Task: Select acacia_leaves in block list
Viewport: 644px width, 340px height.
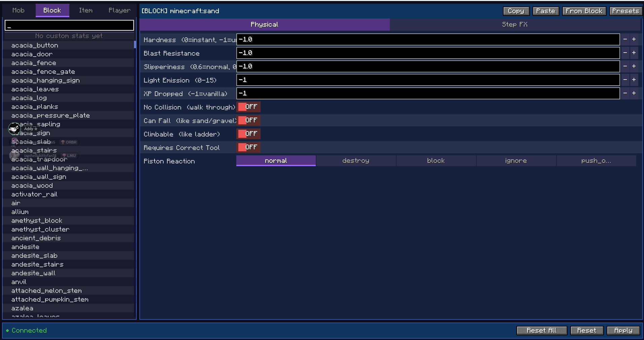Action: coord(68,89)
